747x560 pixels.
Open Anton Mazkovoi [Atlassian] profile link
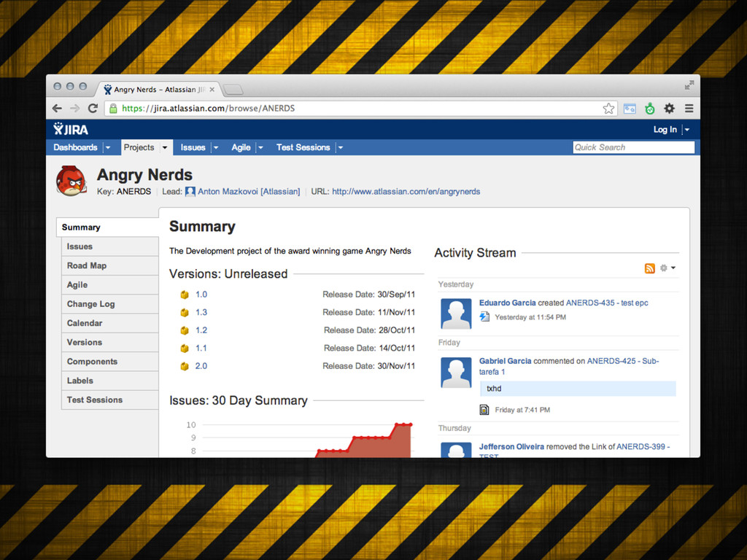click(x=249, y=192)
